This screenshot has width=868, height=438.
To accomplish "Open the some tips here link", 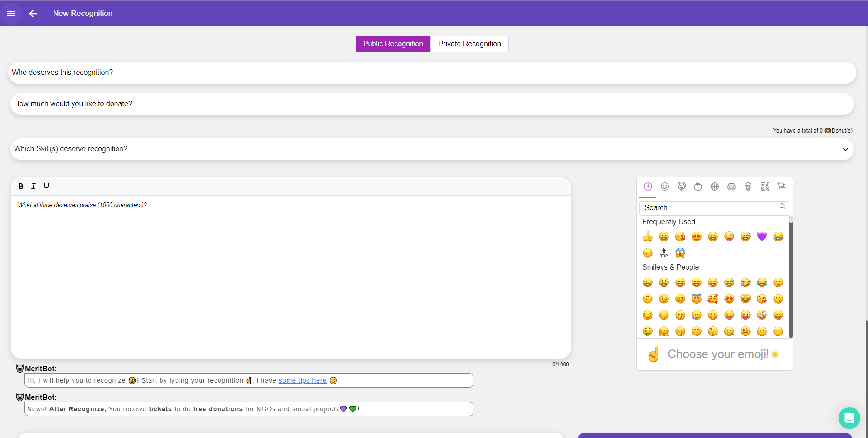I will pyautogui.click(x=302, y=380).
